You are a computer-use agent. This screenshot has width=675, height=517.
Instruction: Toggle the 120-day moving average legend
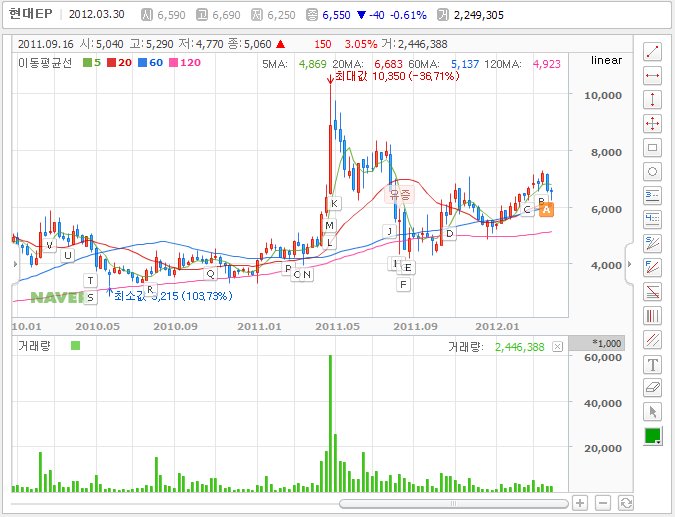tap(185, 63)
